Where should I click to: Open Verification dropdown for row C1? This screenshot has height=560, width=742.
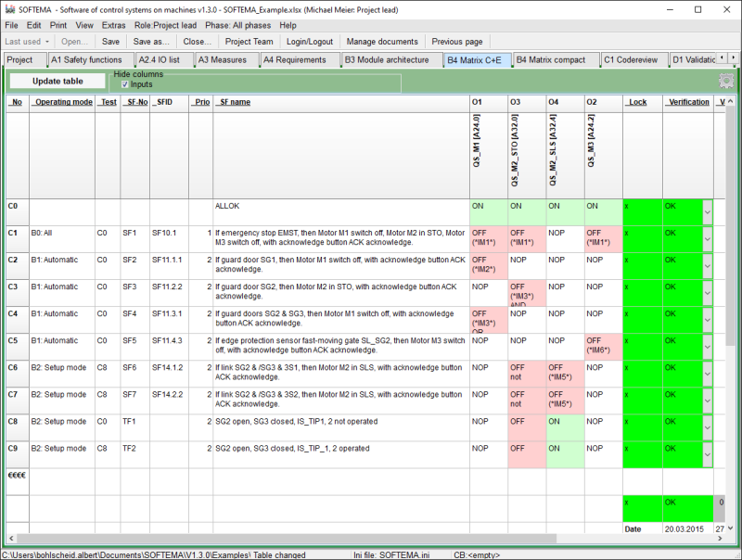706,239
